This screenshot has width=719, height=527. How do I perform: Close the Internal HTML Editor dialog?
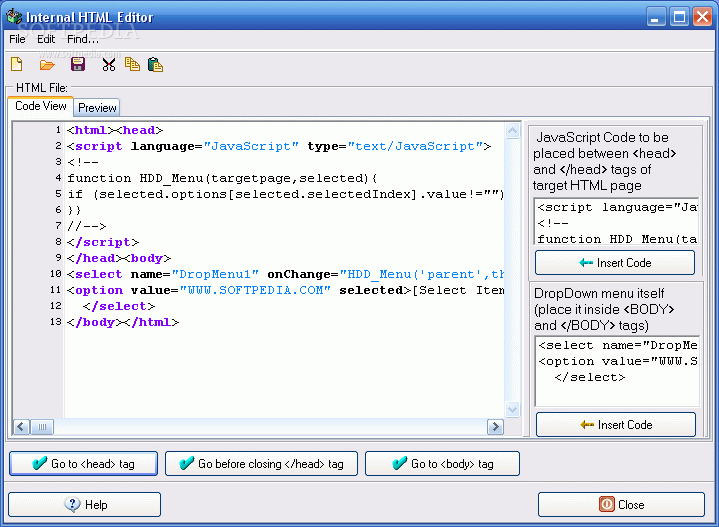click(x=621, y=505)
